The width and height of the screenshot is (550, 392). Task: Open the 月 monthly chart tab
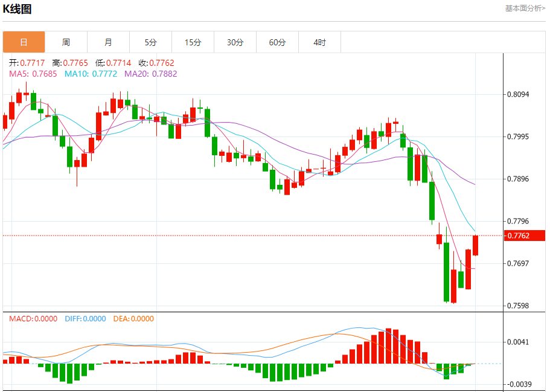click(x=108, y=42)
